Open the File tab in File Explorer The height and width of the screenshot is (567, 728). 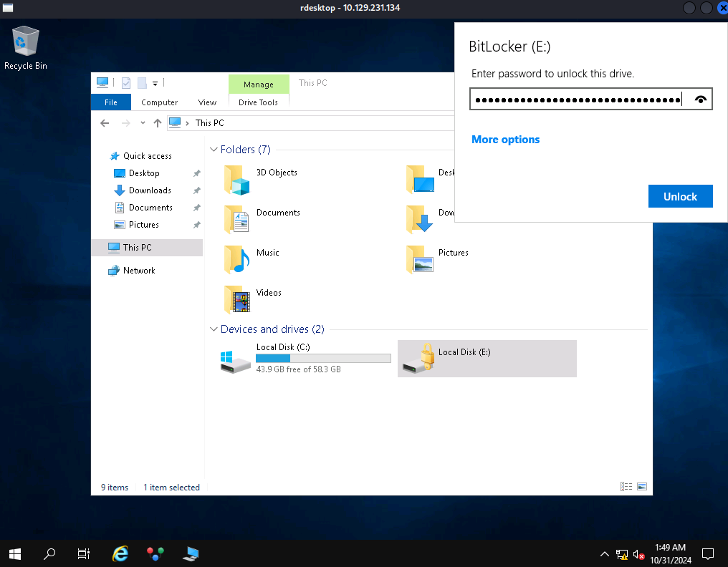(110, 102)
